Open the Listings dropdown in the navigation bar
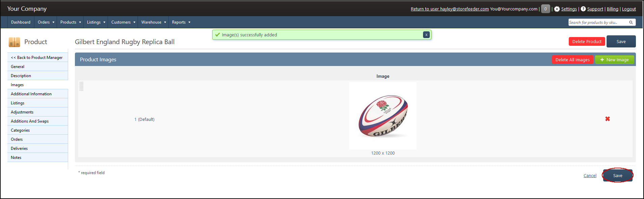This screenshot has height=199, width=644. click(96, 22)
